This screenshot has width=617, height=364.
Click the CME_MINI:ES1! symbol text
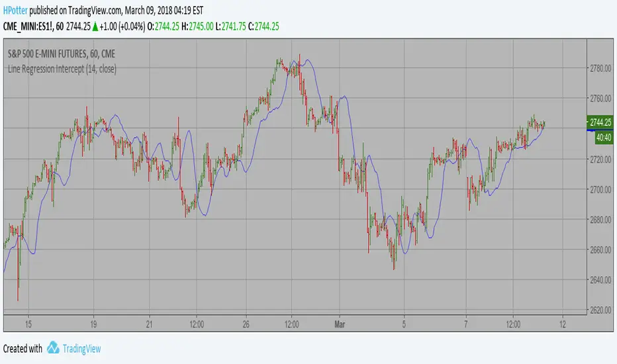click(28, 26)
